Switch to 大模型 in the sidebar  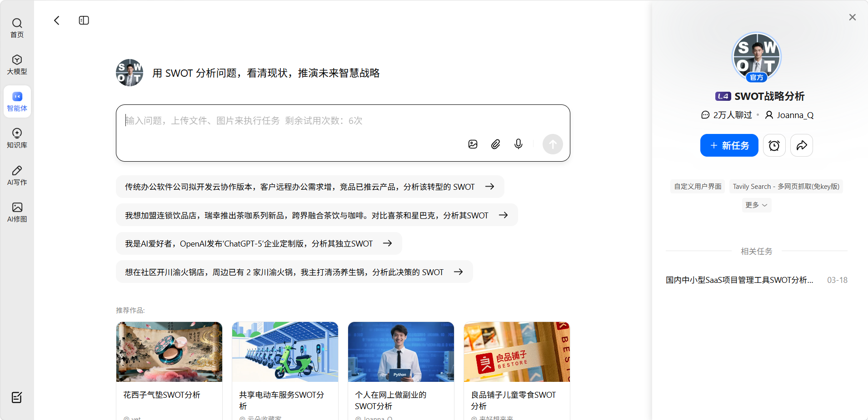(x=17, y=64)
